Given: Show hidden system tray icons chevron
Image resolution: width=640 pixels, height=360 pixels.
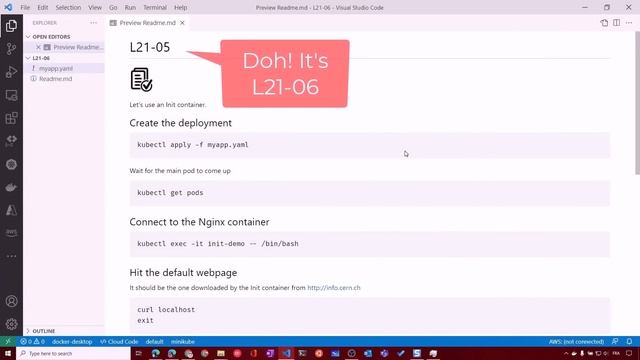Looking at the screenshot, I should (x=566, y=353).
